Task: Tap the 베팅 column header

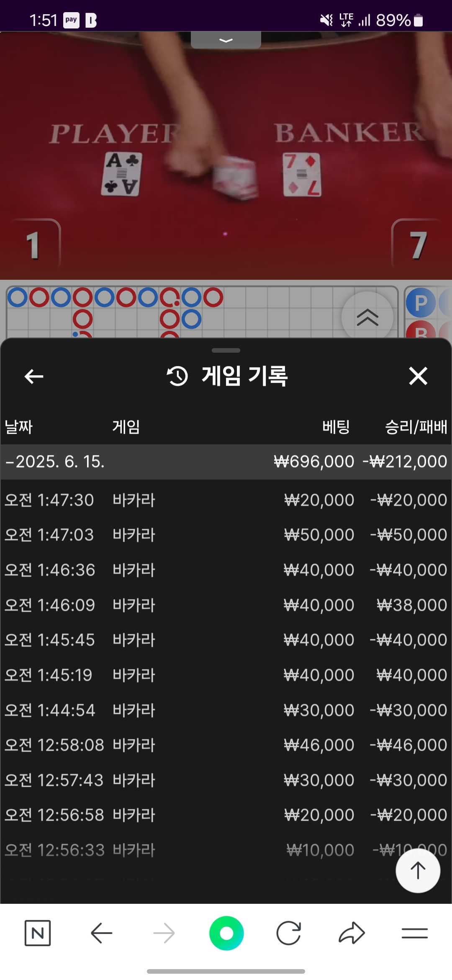Action: 336,427
